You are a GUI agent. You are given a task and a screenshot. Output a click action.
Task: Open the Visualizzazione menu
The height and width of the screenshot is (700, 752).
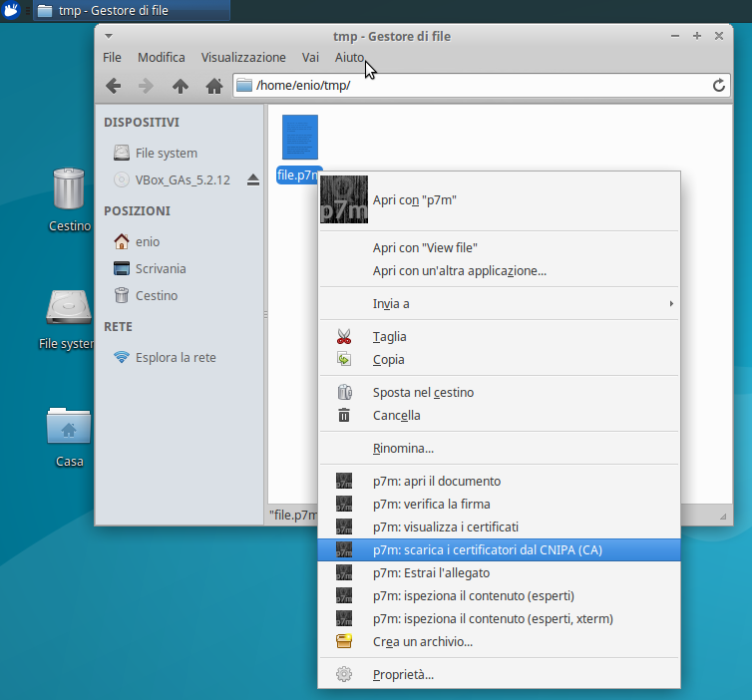pos(243,58)
